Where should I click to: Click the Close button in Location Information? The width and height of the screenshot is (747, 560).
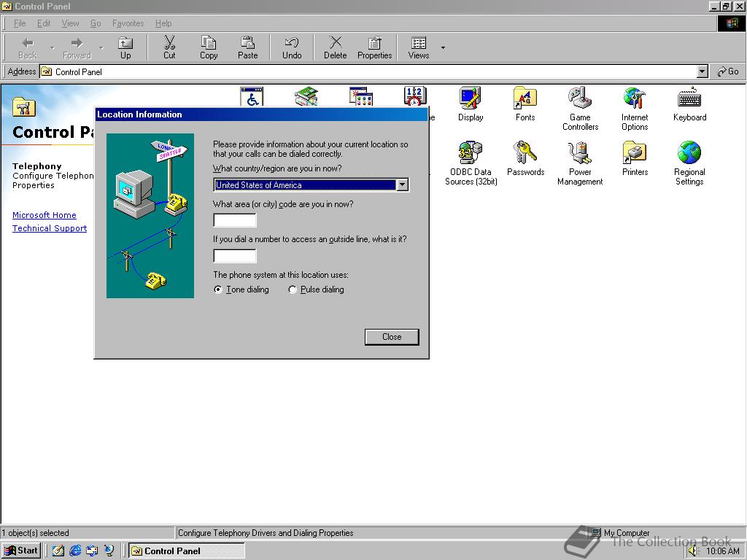pos(392,337)
